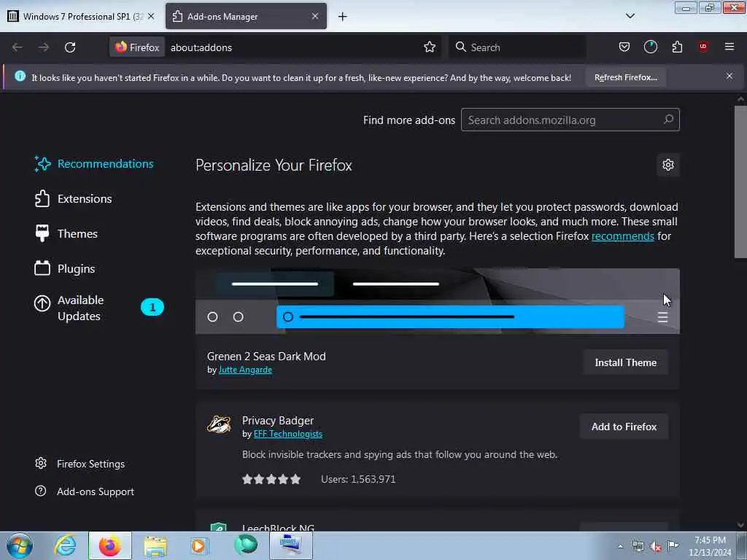Switch to Windows 7 Professional SP1 tab
The width and height of the screenshot is (747, 560).
pyautogui.click(x=82, y=16)
